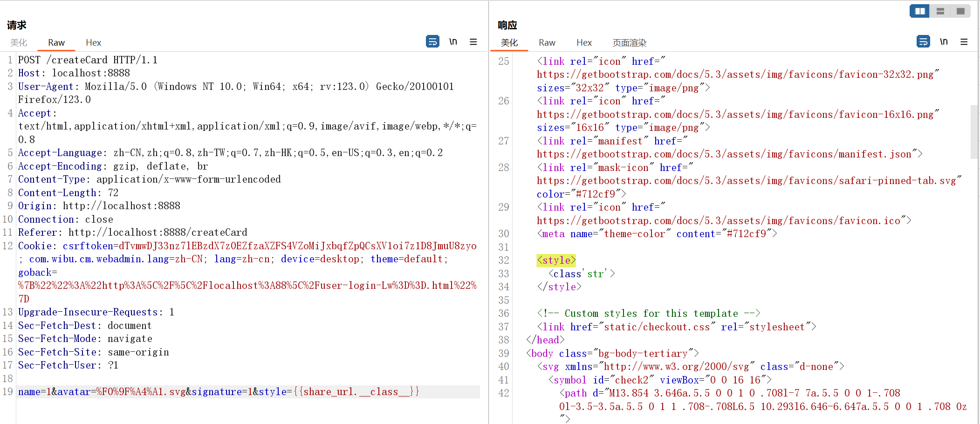Image resolution: width=980 pixels, height=424 pixels.
Task: Toggle word wrap icon in request panel
Action: pos(432,41)
